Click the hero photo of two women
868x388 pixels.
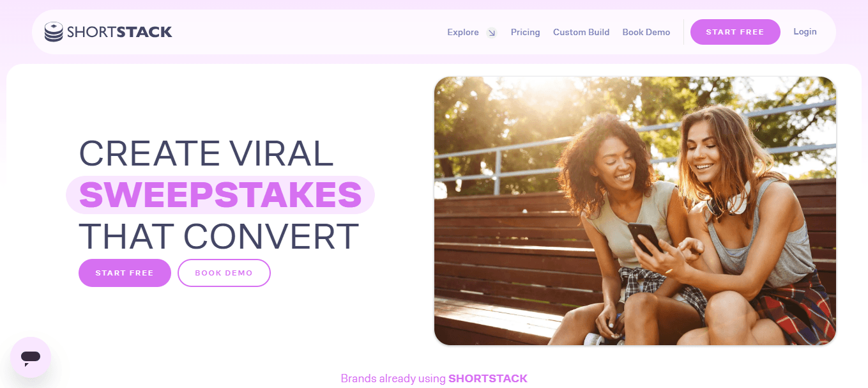tap(635, 211)
